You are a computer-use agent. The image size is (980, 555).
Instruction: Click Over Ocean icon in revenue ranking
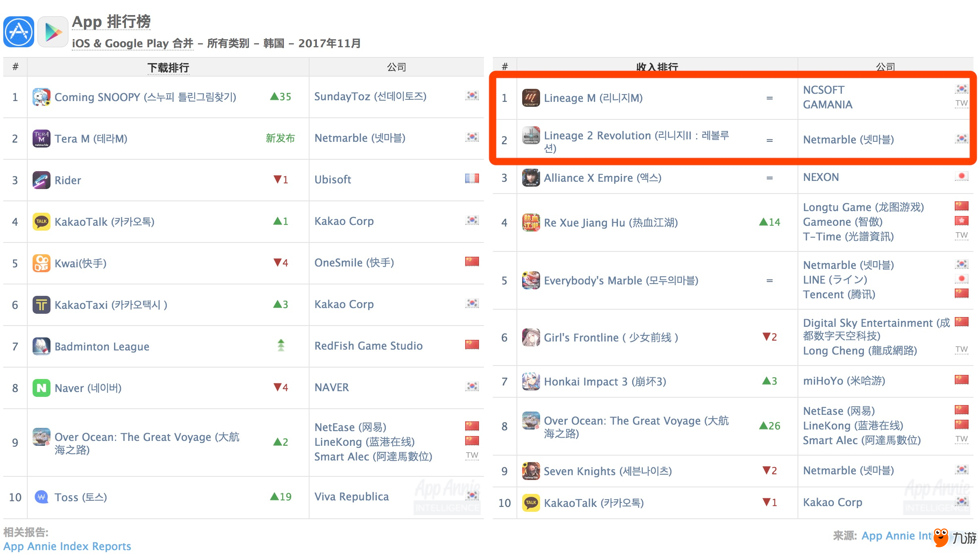[531, 421]
